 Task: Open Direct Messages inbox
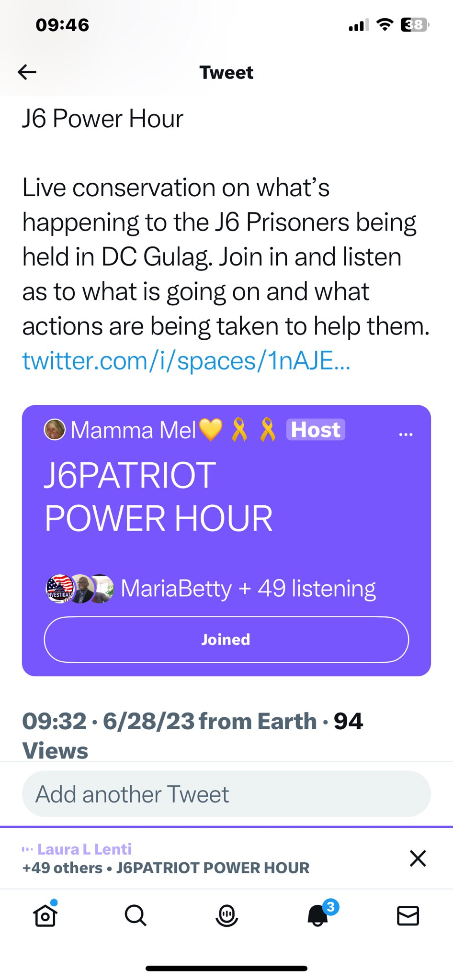click(x=408, y=916)
